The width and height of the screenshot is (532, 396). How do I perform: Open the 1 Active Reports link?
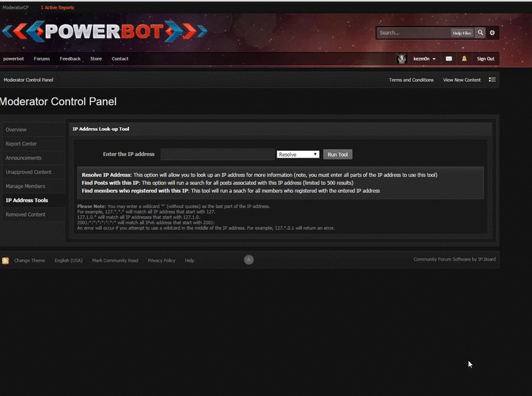tap(57, 7)
